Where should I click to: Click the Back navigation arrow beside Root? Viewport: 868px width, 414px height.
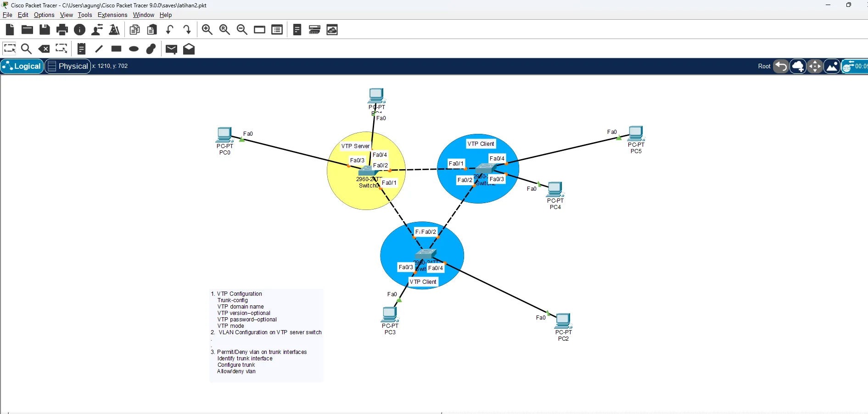point(781,66)
